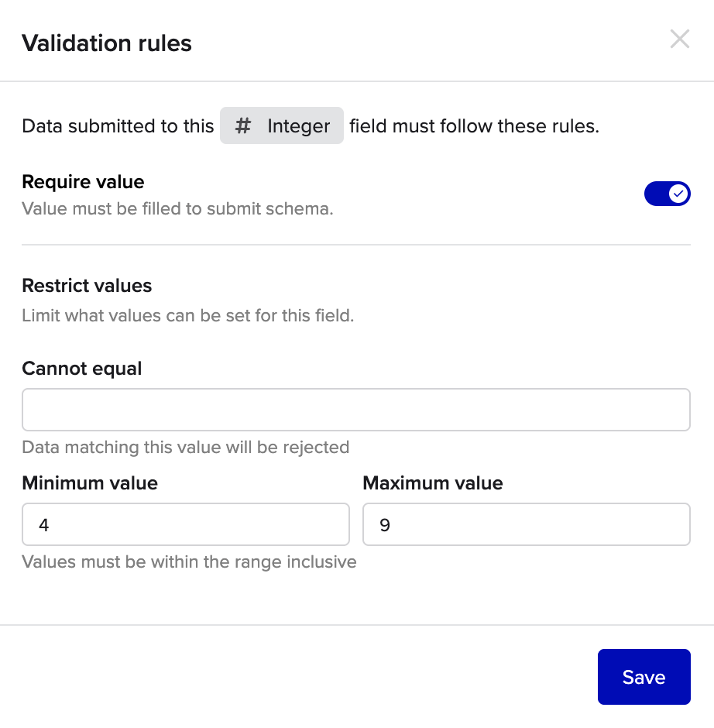Click the Validation rules dialog title

click(107, 43)
